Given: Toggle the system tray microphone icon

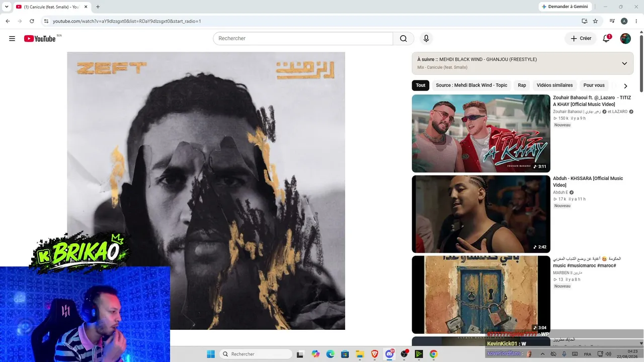Looking at the screenshot, I should tap(564, 354).
